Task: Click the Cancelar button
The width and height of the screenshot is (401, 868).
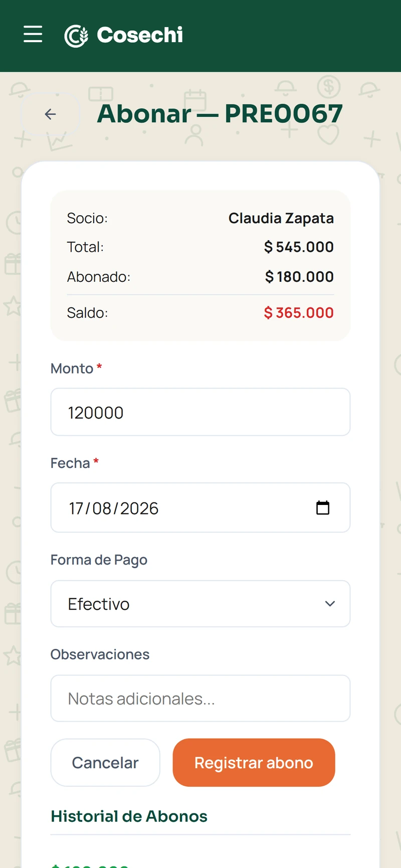Action: [x=105, y=763]
